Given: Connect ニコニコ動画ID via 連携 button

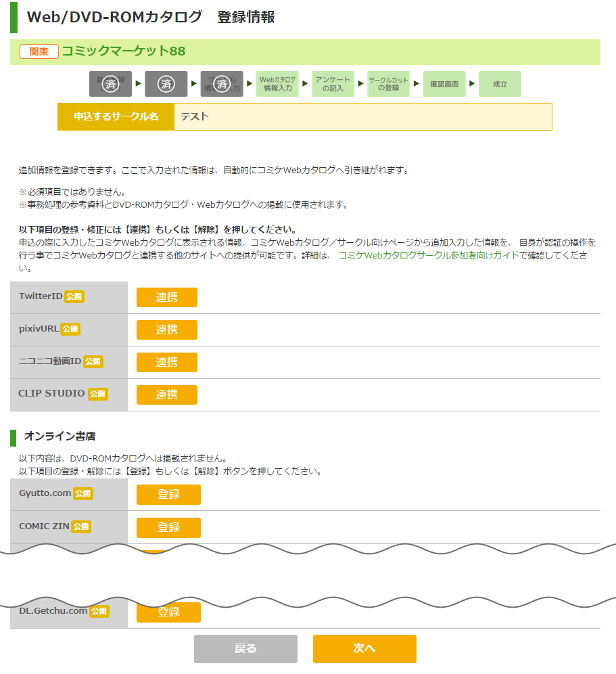Looking at the screenshot, I should pyautogui.click(x=167, y=362).
